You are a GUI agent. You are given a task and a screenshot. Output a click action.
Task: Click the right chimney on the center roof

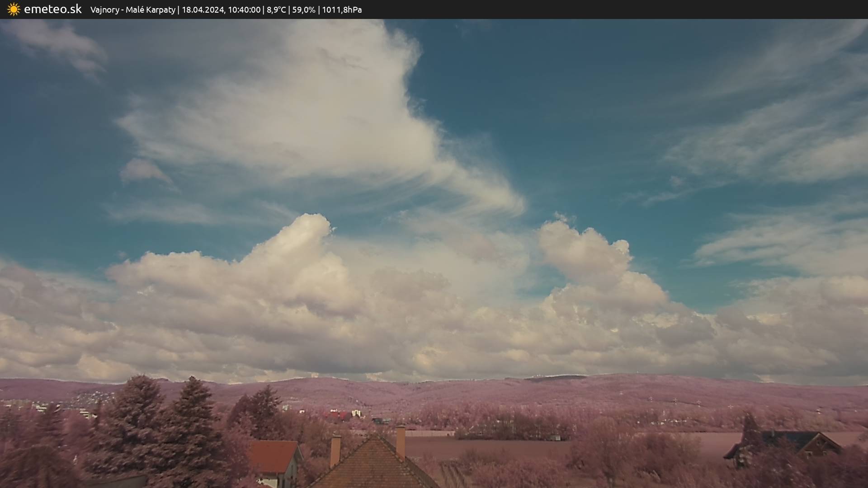point(401,442)
